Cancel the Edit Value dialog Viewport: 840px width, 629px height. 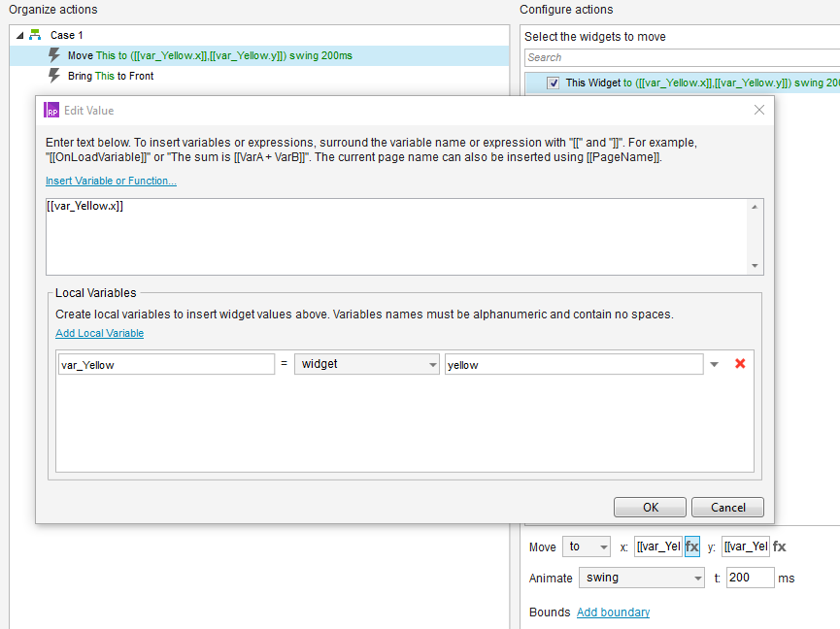pos(726,507)
